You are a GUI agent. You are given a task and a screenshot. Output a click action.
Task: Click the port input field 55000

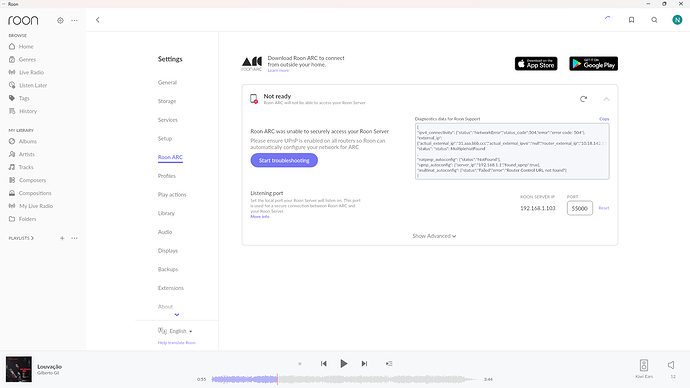click(580, 208)
